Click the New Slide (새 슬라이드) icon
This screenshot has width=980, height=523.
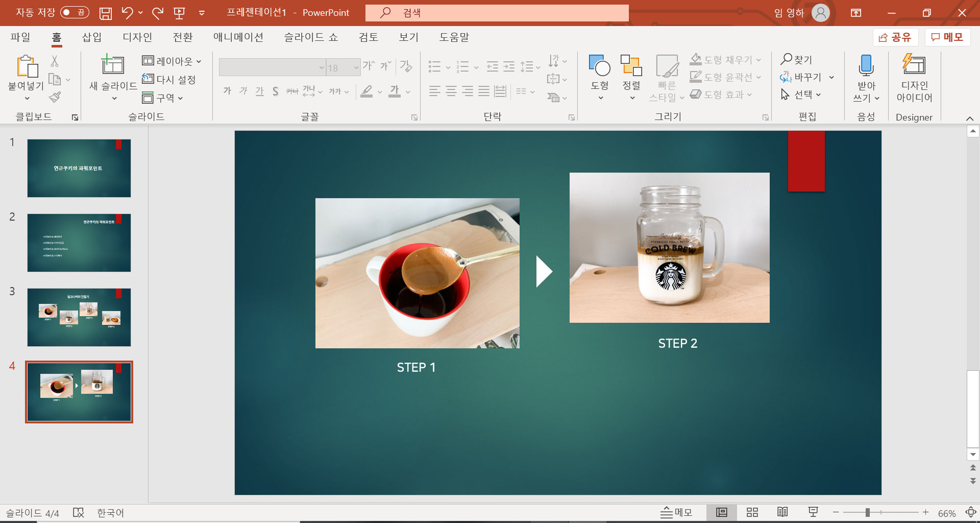click(x=112, y=65)
